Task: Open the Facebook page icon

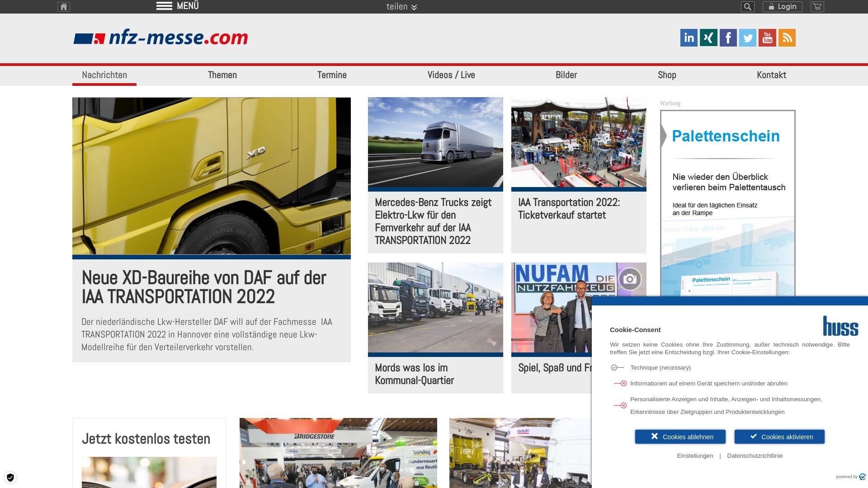Action: [728, 38]
